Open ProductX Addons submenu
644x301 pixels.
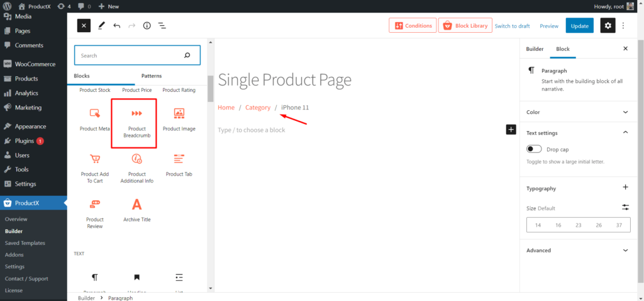(x=14, y=255)
